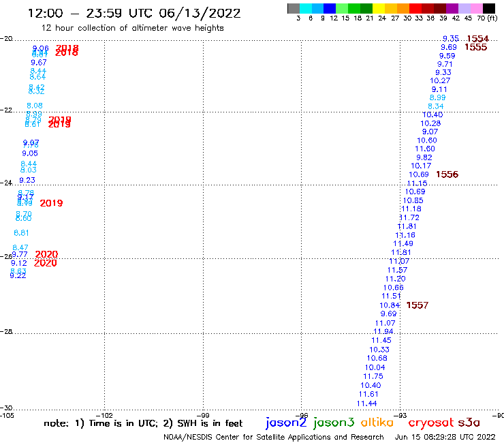Image resolution: width=504 pixels, height=443 pixels.
Task: Click the time marker 1554
Action: click(477, 39)
